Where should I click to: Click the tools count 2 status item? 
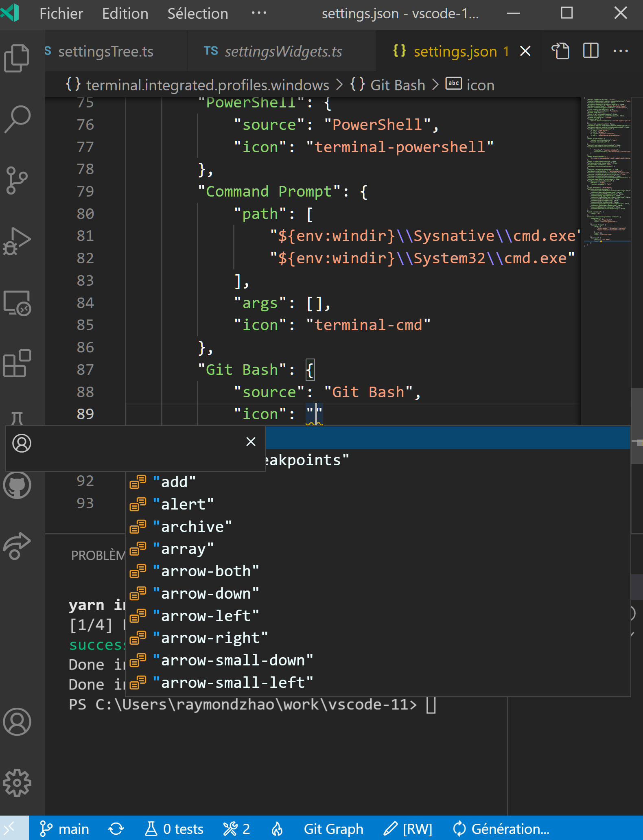click(x=236, y=829)
